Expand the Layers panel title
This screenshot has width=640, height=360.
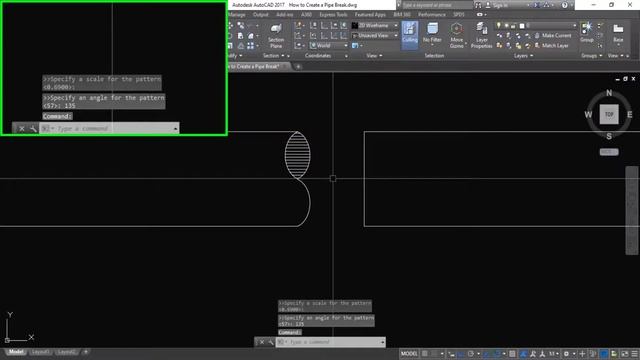(523, 56)
